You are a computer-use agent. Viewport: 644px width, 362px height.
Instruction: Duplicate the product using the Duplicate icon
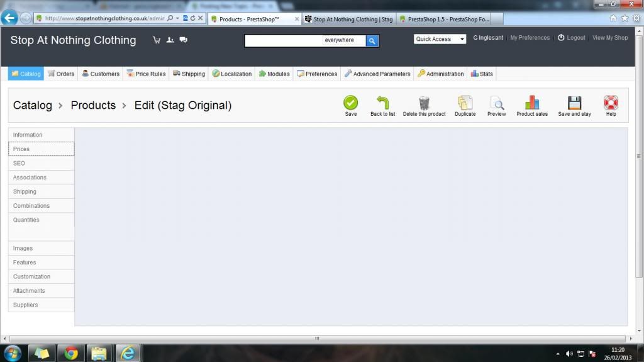(465, 103)
